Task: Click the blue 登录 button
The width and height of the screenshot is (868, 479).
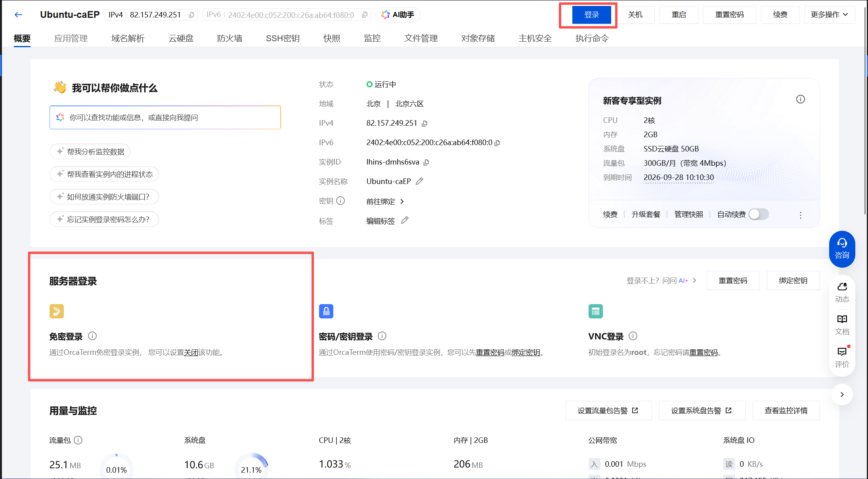Action: click(591, 15)
